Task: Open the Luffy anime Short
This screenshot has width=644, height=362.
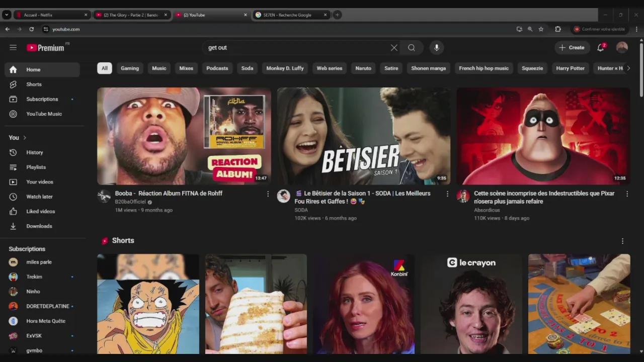Action: [148, 304]
